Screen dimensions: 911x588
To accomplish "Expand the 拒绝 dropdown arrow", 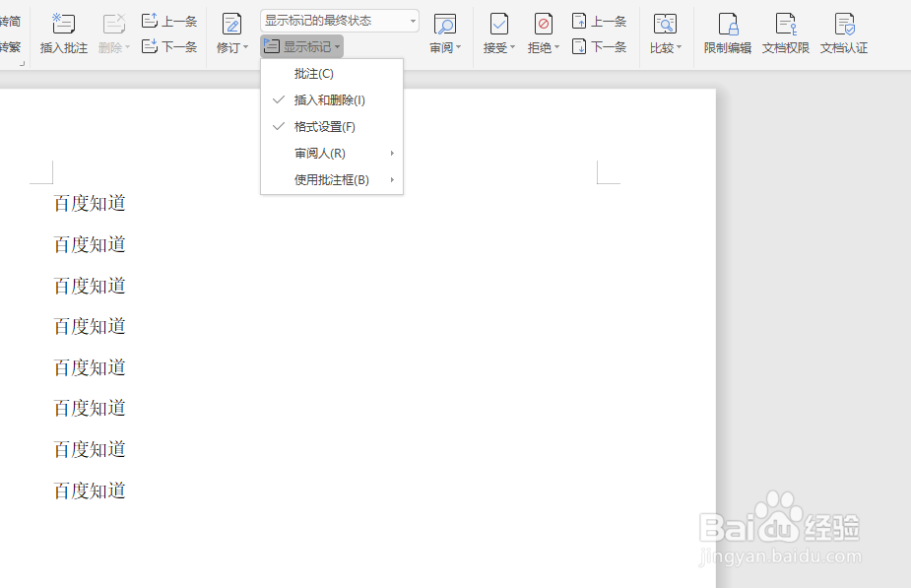I will tap(556, 47).
